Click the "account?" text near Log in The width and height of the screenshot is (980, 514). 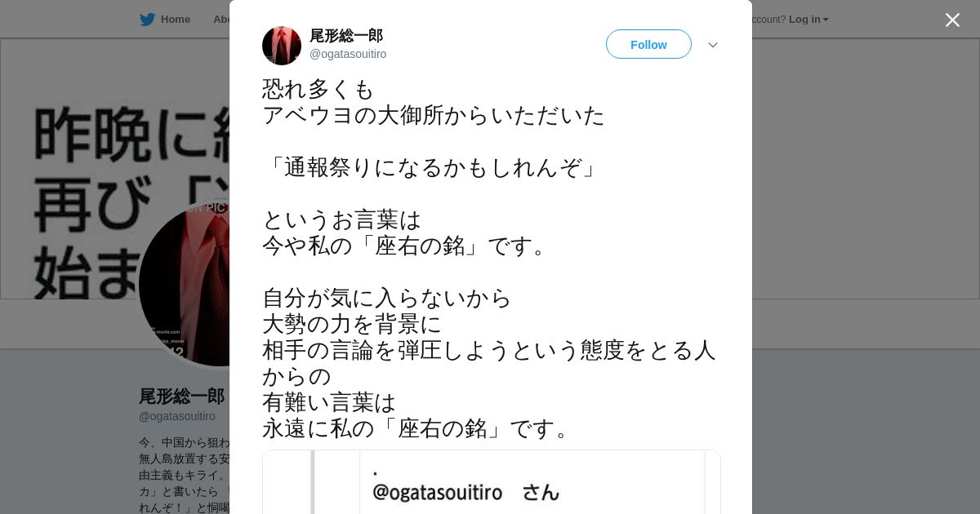pos(768,20)
